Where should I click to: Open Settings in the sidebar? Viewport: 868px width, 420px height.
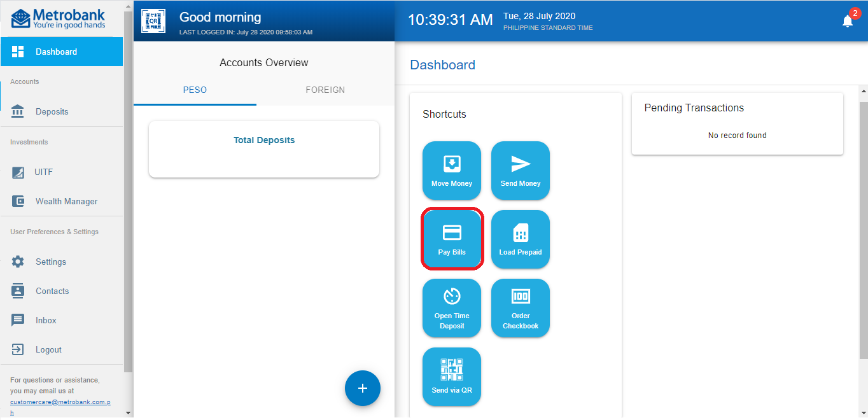point(61,262)
